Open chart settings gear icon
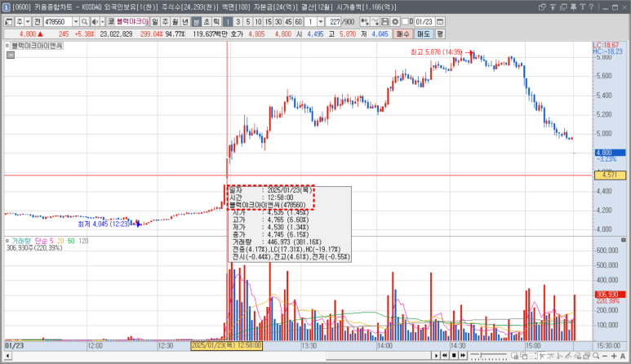 [x=395, y=22]
